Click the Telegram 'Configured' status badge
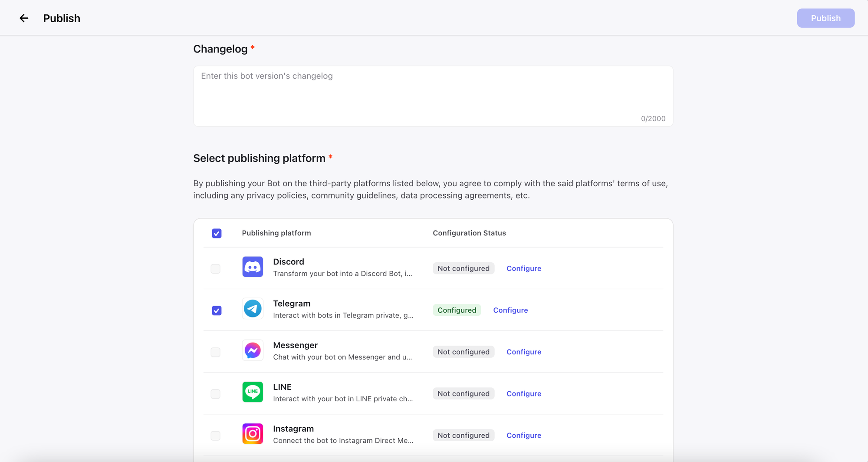Image resolution: width=868 pixels, height=462 pixels. [x=457, y=310]
